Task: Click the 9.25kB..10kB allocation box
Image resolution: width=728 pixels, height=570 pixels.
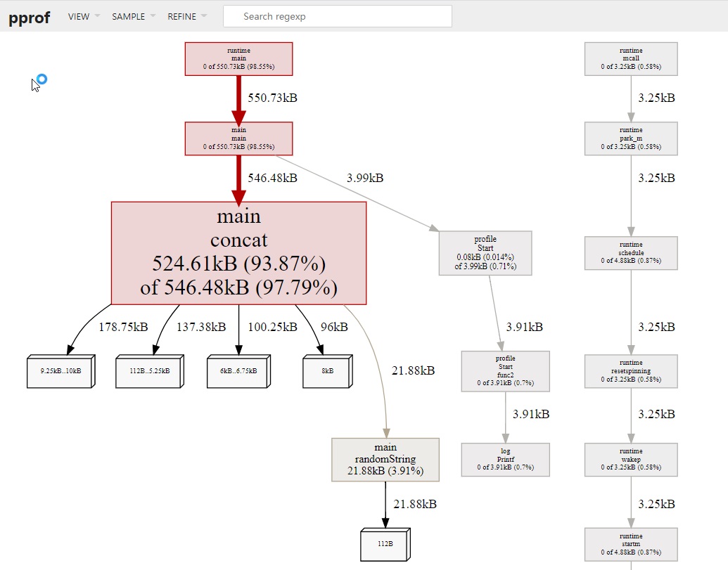Action: (60, 371)
